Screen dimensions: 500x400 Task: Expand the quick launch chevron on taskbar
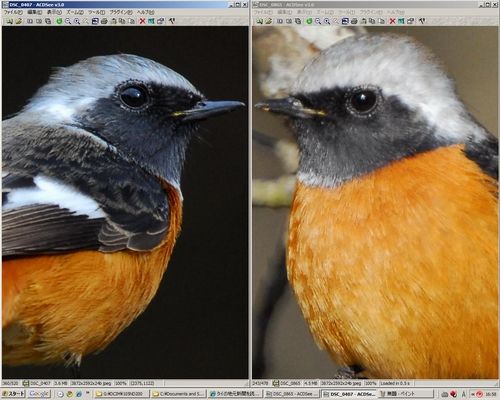pos(88,393)
